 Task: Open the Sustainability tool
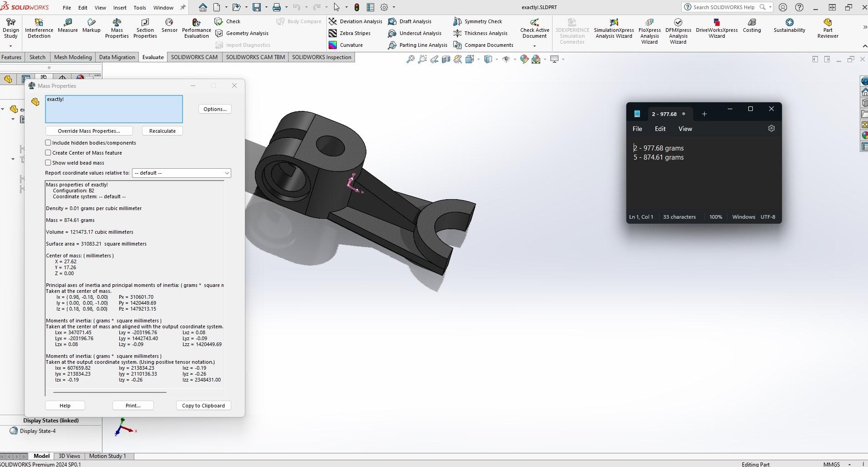tap(789, 25)
